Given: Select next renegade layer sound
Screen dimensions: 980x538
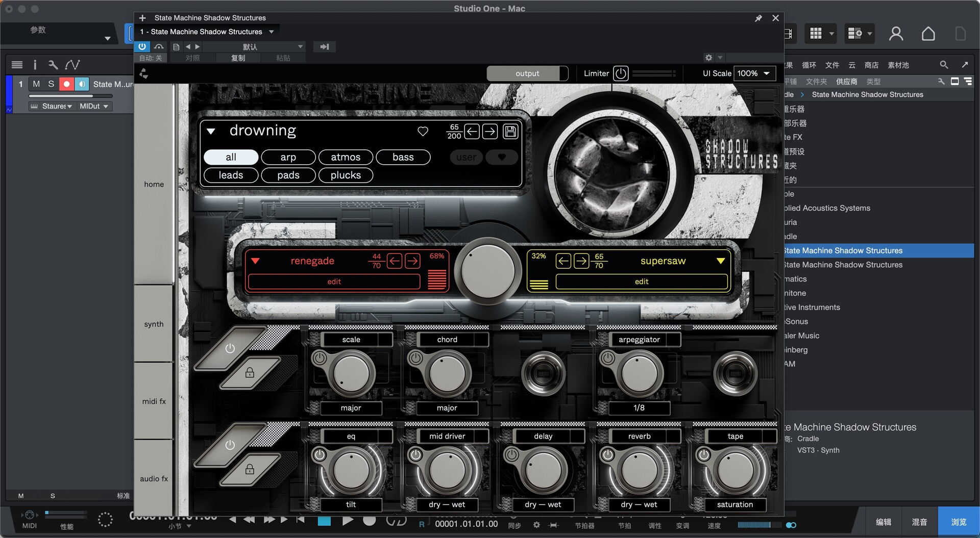Looking at the screenshot, I should tap(413, 261).
